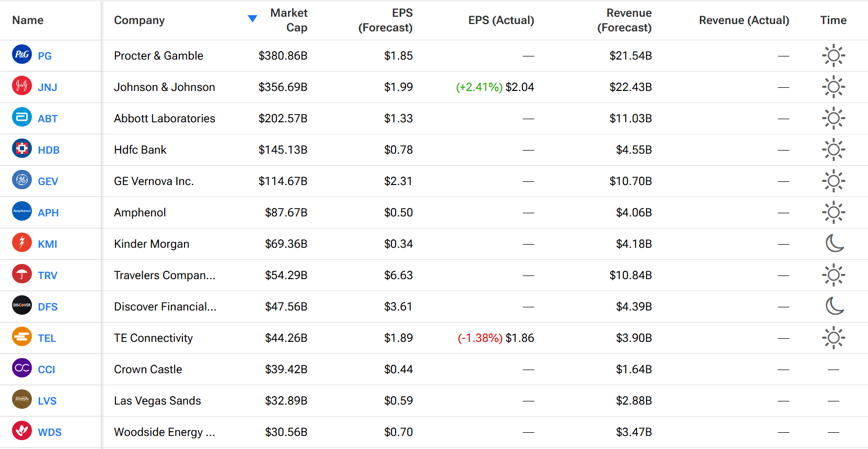868x449 pixels.
Task: Click the sun time icon in HDB row
Action: [834, 149]
